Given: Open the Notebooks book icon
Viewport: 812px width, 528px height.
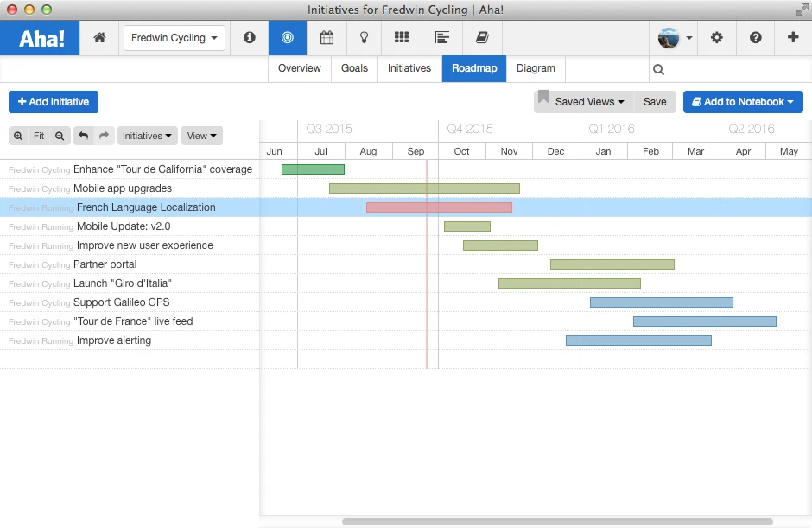Looking at the screenshot, I should pos(482,38).
